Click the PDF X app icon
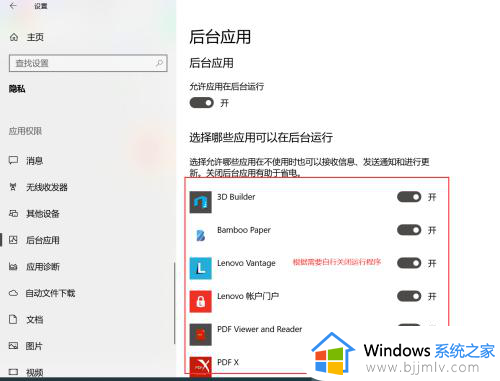The height and width of the screenshot is (381, 500). (200, 367)
